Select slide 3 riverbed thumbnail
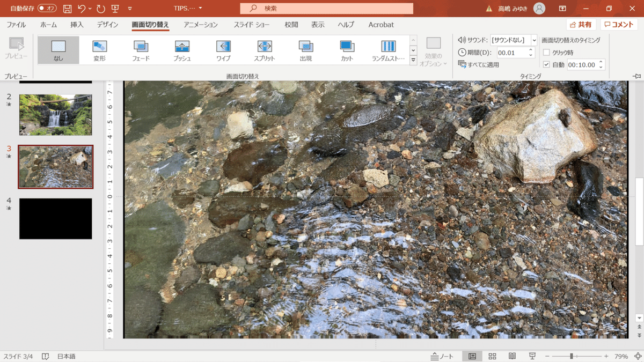This screenshot has width=644, height=362. coord(56,167)
